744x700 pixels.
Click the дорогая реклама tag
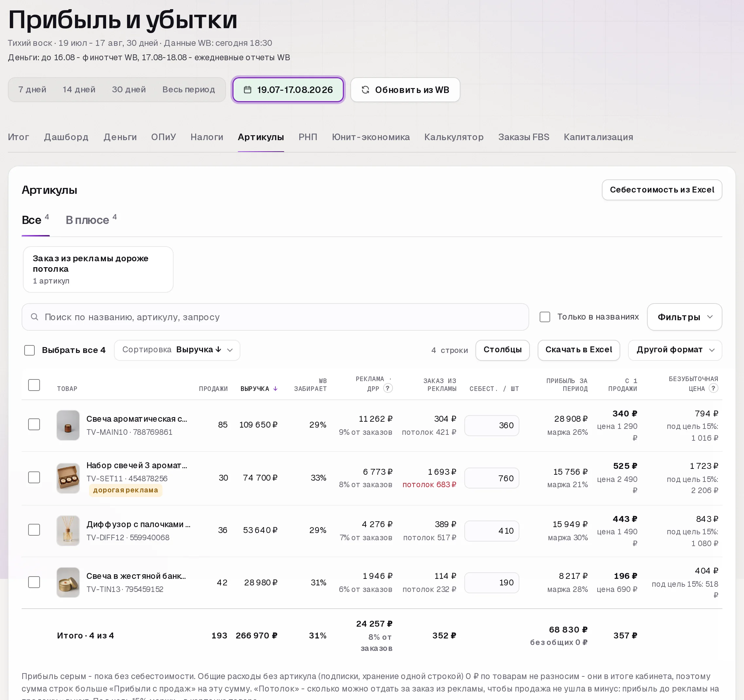click(x=125, y=490)
